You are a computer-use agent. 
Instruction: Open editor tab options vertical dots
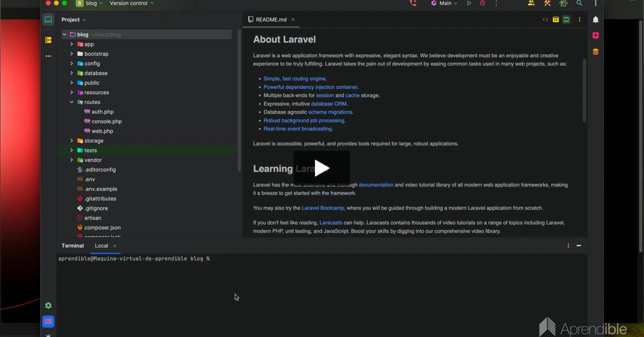coord(580,20)
